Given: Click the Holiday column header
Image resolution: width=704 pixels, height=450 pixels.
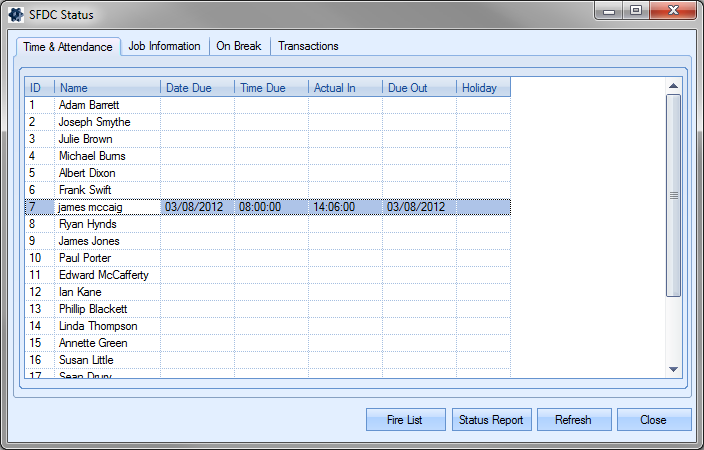Looking at the screenshot, I should click(484, 88).
